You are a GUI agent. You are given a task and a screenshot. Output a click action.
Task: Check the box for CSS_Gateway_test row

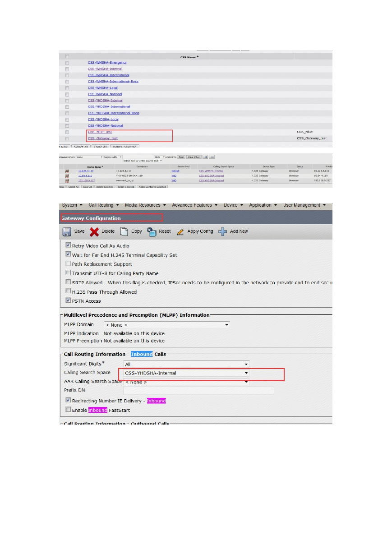(x=67, y=138)
